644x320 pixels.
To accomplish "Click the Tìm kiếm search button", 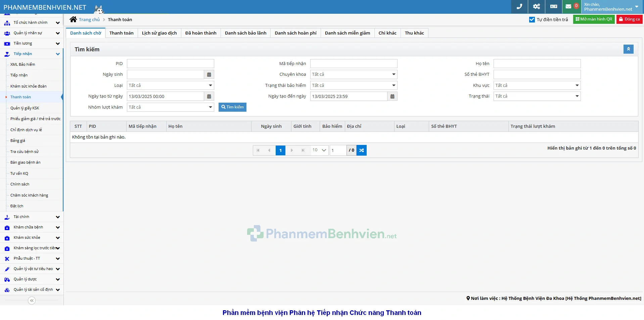I will click(x=232, y=107).
